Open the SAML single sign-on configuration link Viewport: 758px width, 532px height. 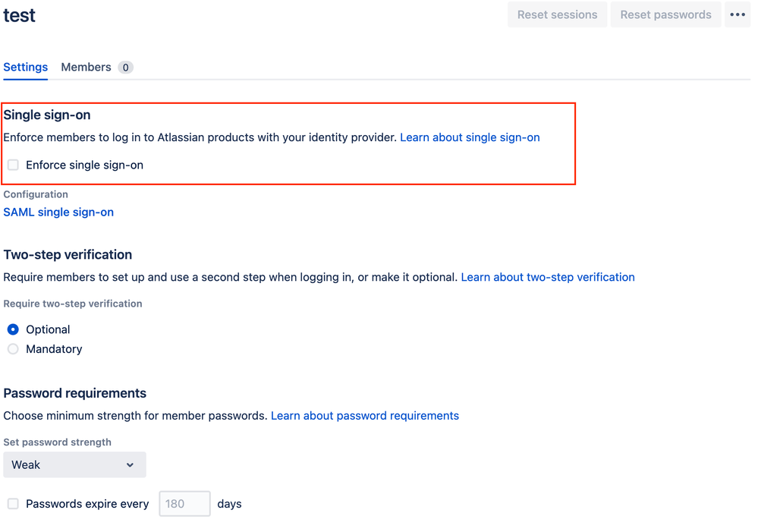point(58,212)
